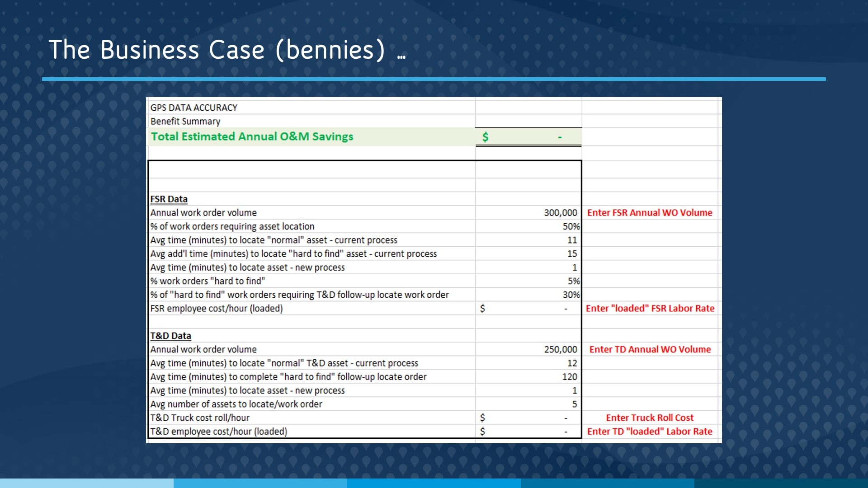Click the 30% T&D follow-up value
Screen dimensions: 868x488
tap(571, 295)
